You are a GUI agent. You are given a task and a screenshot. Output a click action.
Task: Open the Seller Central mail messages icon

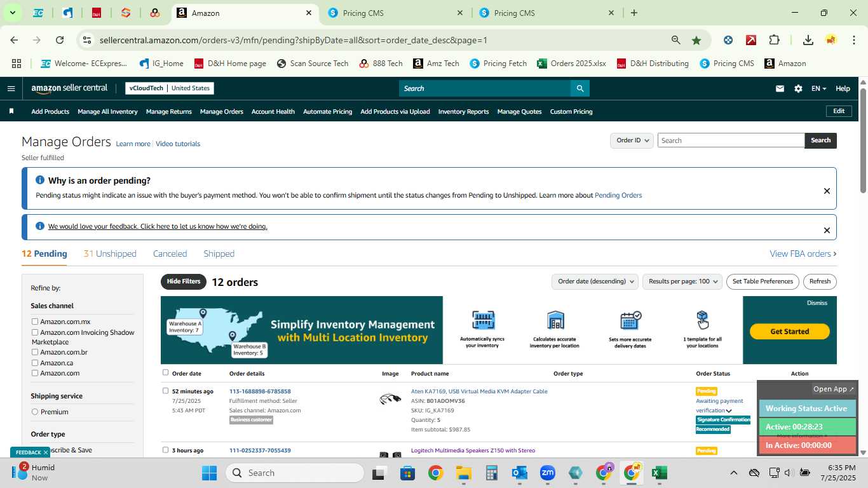pyautogui.click(x=780, y=88)
